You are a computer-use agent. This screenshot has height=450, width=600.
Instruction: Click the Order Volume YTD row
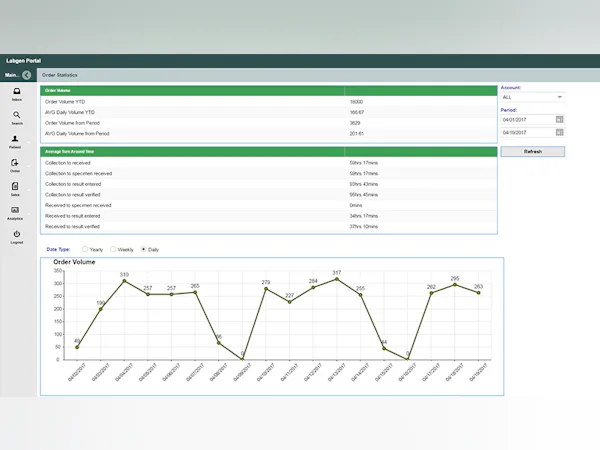point(269,102)
